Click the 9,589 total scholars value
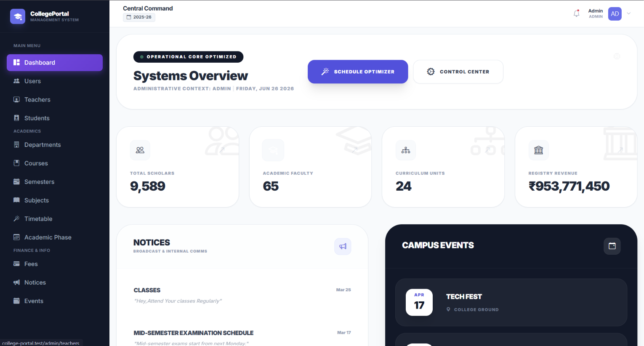This screenshot has height=346, width=644. [148, 186]
